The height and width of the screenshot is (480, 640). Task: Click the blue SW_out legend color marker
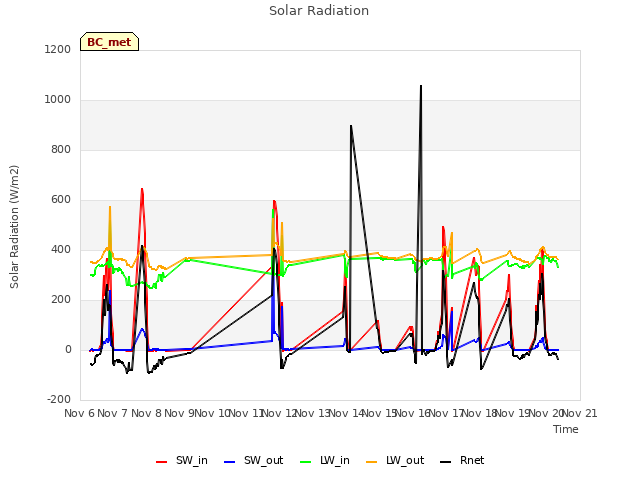click(230, 462)
